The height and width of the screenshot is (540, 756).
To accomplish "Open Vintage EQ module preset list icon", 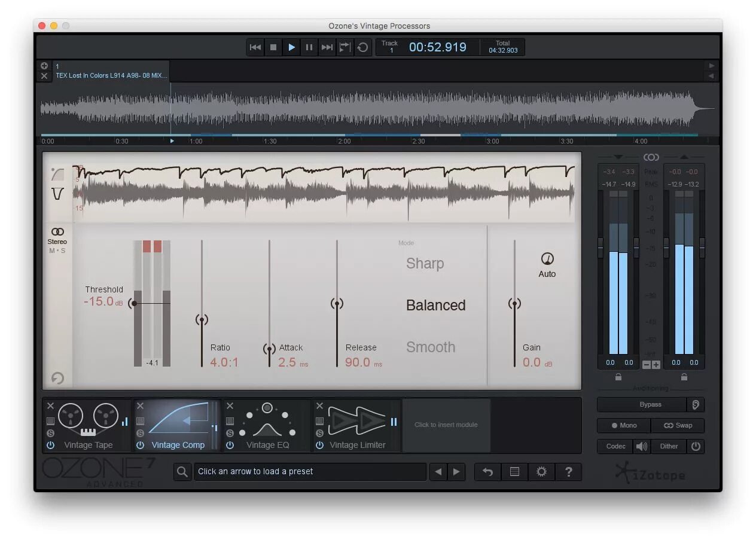I will [230, 421].
